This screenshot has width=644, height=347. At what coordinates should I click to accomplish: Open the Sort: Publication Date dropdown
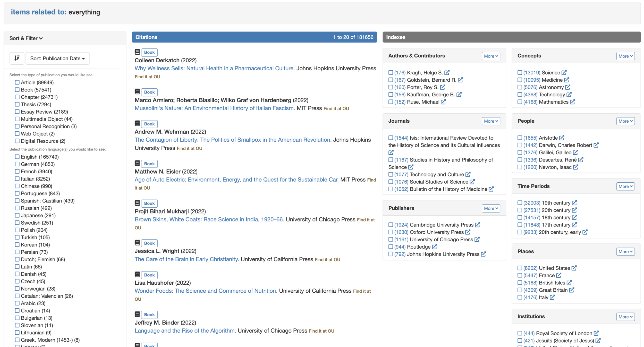coord(57,58)
